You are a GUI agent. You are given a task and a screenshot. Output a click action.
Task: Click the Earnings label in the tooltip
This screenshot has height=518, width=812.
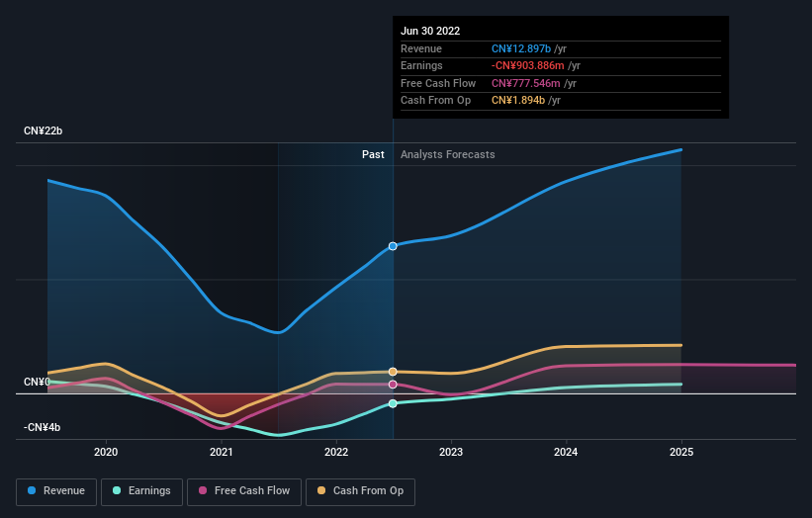421,65
